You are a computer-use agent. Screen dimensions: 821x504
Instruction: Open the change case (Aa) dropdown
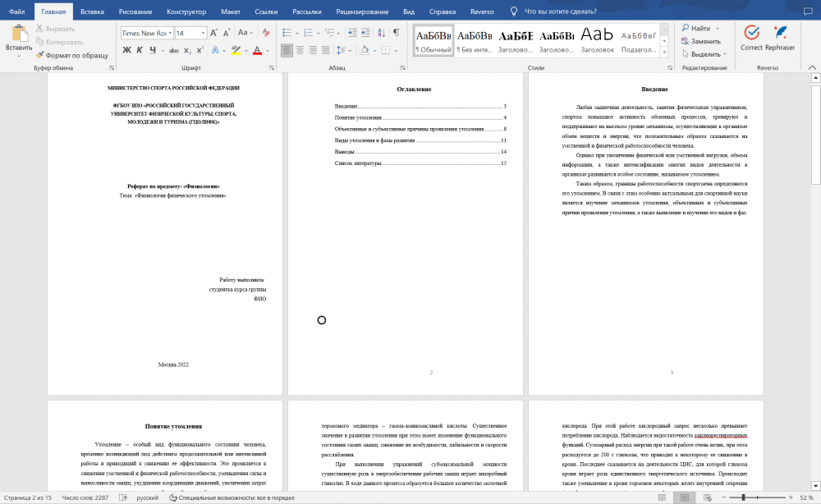(245, 33)
